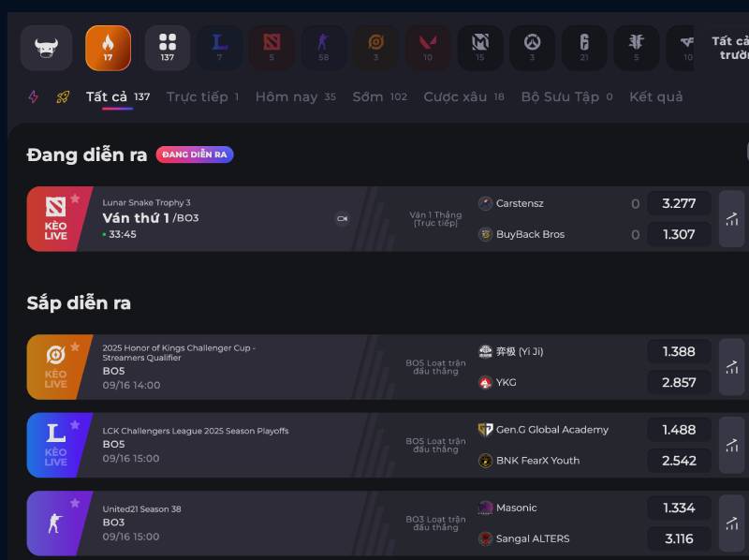
Task: Click the lightning bolt quick filter icon
Action: [34, 96]
